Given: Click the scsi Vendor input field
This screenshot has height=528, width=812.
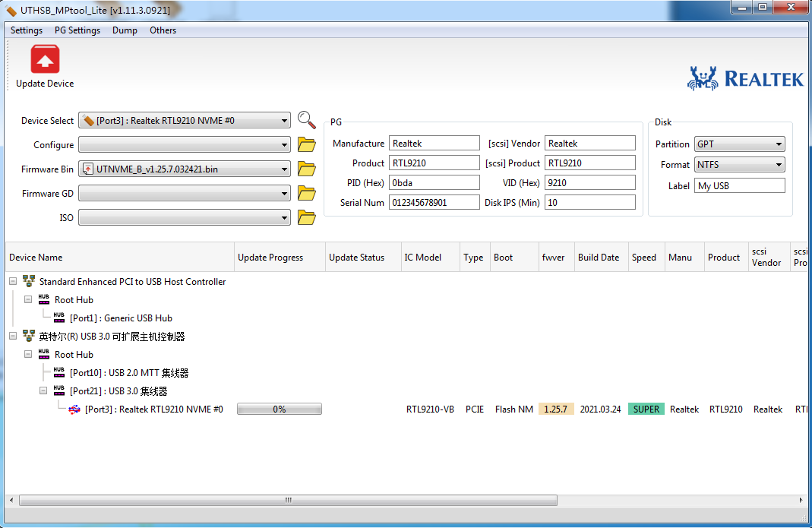Looking at the screenshot, I should point(590,144).
